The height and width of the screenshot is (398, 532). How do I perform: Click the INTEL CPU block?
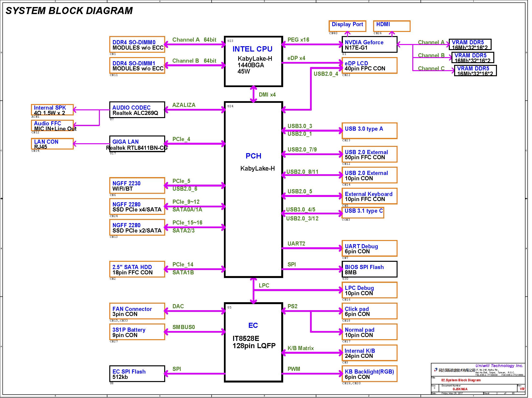[x=253, y=61]
